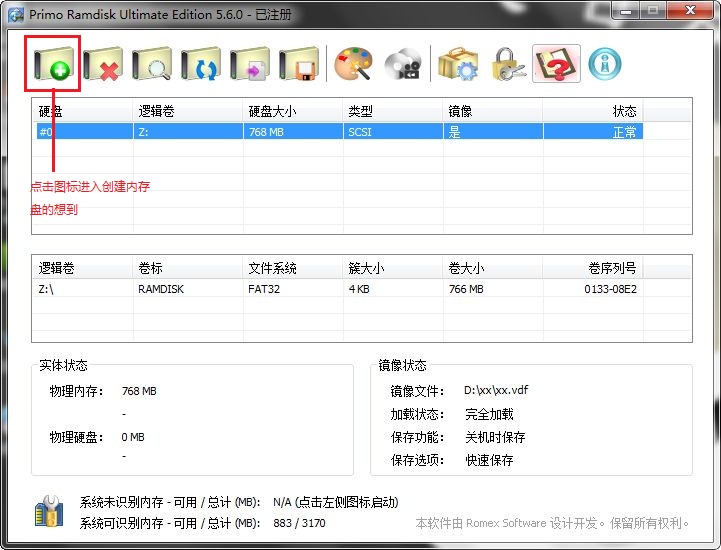The width and height of the screenshot is (721, 550).
Task: Close the Primo Ramdisk window
Action: (x=690, y=10)
